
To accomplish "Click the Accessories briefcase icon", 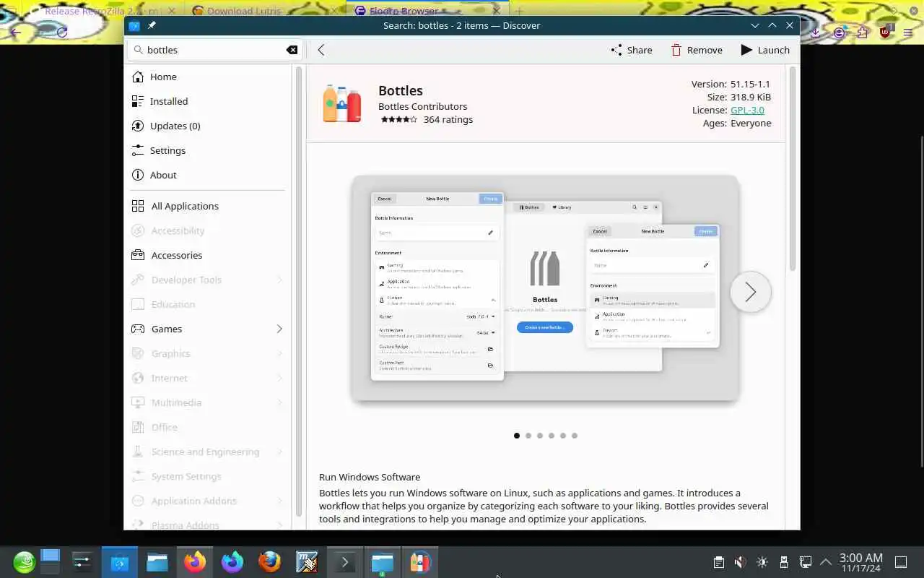I will pyautogui.click(x=138, y=255).
